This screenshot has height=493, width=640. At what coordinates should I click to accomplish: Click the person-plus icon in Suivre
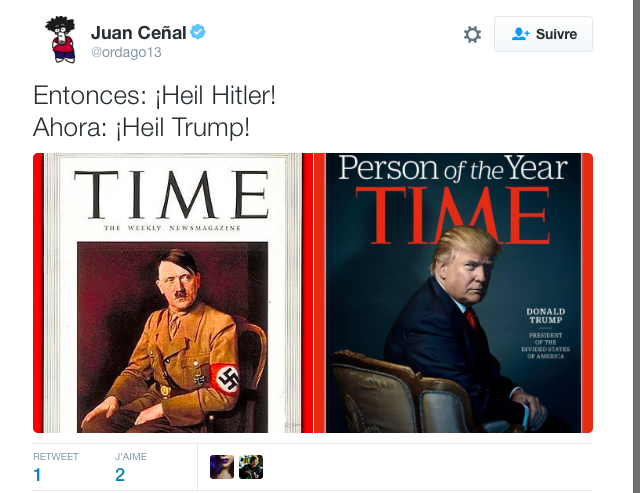(x=520, y=34)
